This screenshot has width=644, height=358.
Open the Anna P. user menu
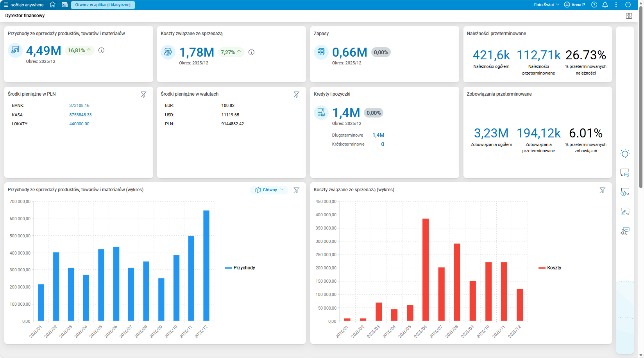pos(574,5)
